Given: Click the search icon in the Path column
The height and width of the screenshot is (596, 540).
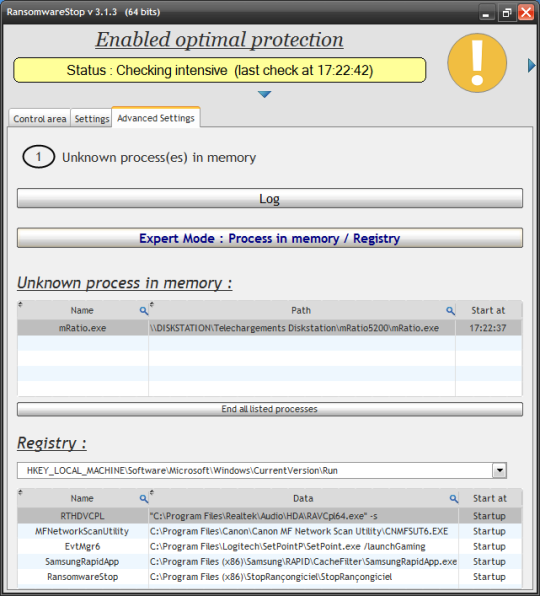Looking at the screenshot, I should [x=450, y=311].
